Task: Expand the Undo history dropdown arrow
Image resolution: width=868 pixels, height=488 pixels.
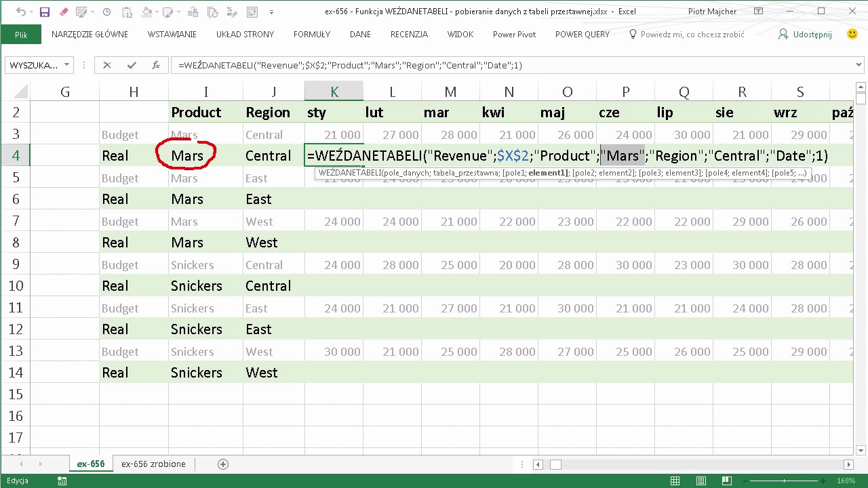Action: [31, 12]
